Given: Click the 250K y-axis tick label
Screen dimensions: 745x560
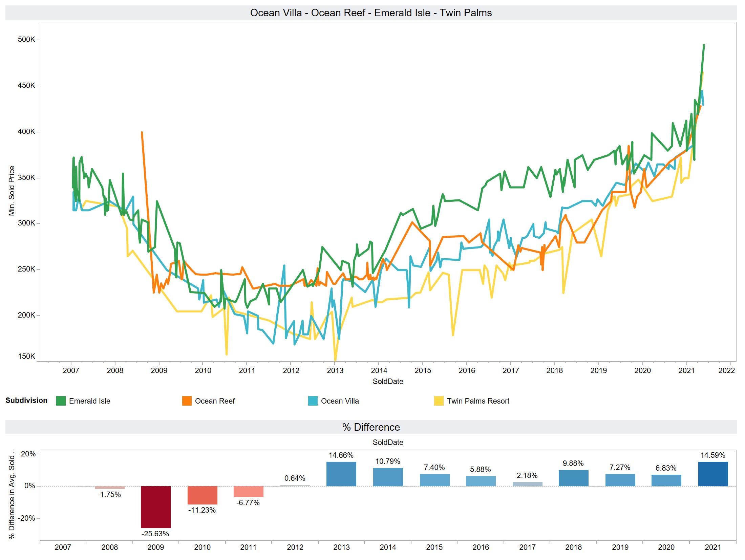Looking at the screenshot, I should tap(26, 270).
